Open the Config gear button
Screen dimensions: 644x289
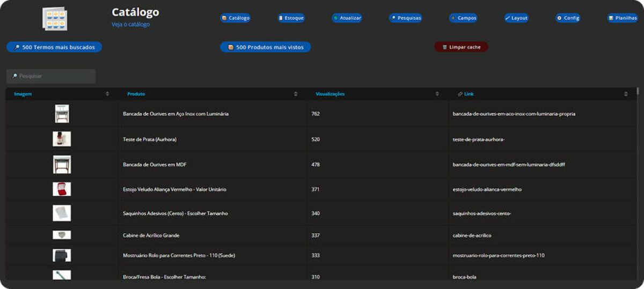[568, 18]
